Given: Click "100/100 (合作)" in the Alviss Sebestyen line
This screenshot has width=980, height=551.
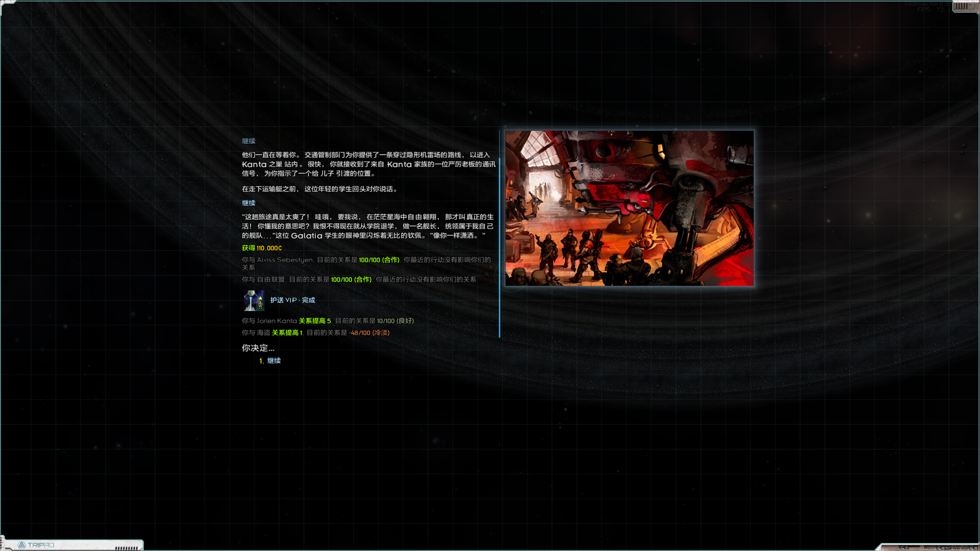Looking at the screenshot, I should coord(379,260).
